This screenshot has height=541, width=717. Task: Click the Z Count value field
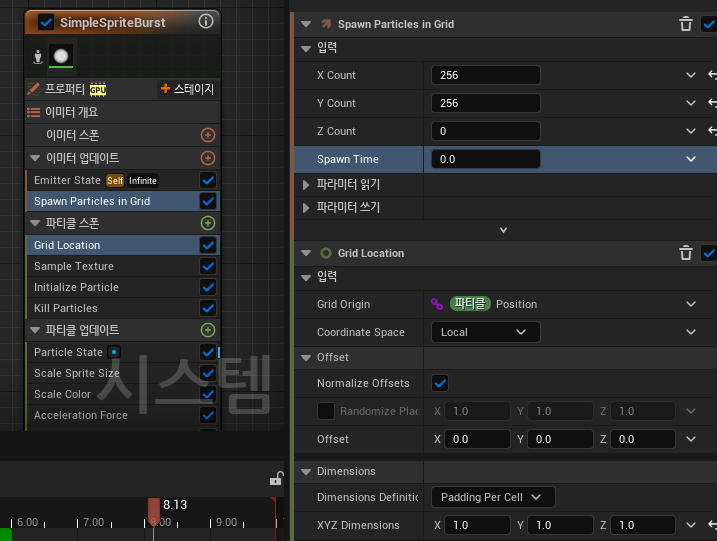pos(486,131)
